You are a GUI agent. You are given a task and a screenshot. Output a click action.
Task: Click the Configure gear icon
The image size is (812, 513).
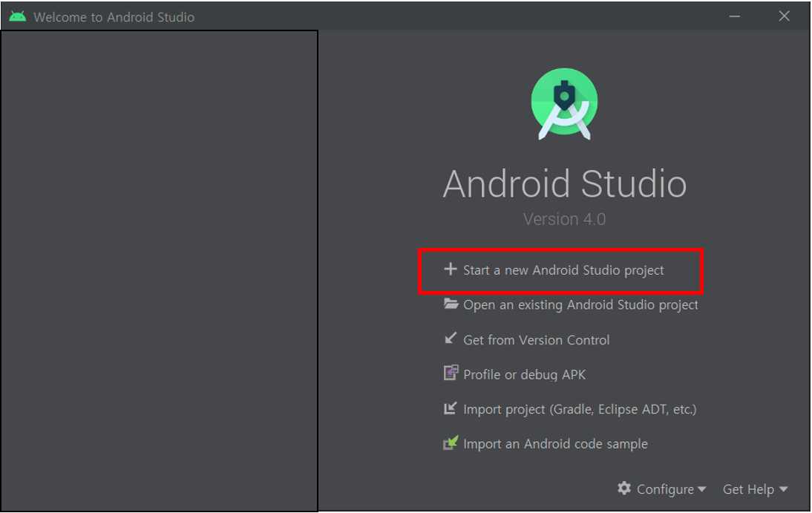pyautogui.click(x=624, y=488)
